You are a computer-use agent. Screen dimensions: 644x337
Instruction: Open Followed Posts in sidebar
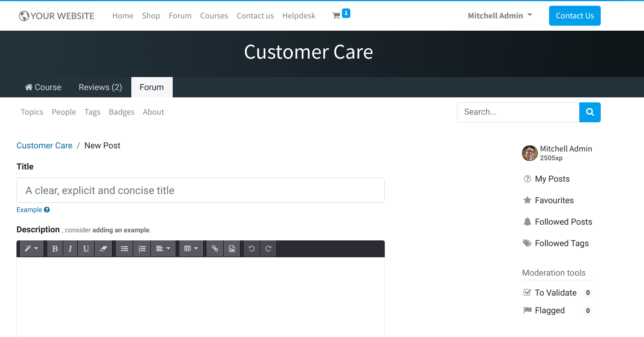(x=563, y=222)
